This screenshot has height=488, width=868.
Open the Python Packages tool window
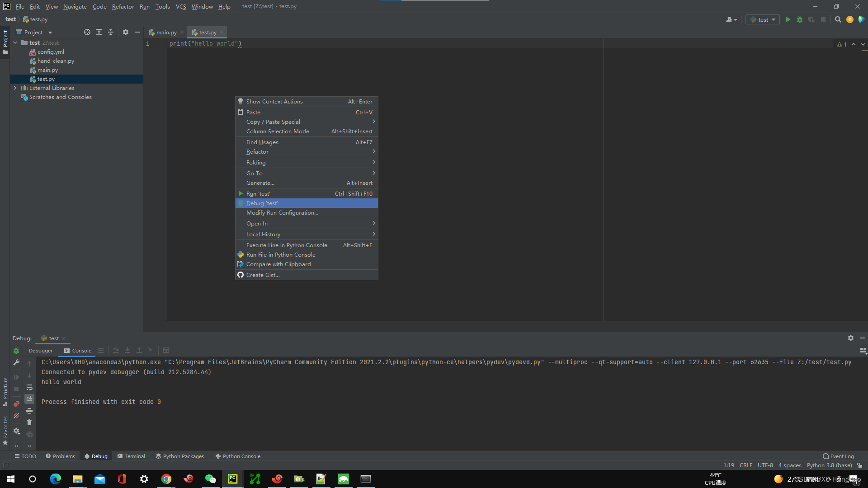point(180,456)
